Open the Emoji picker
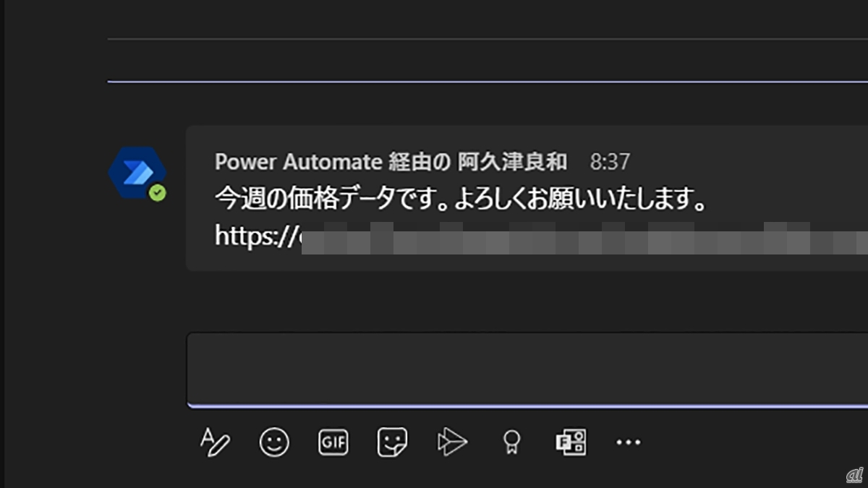Image resolution: width=868 pixels, height=488 pixels. (274, 442)
